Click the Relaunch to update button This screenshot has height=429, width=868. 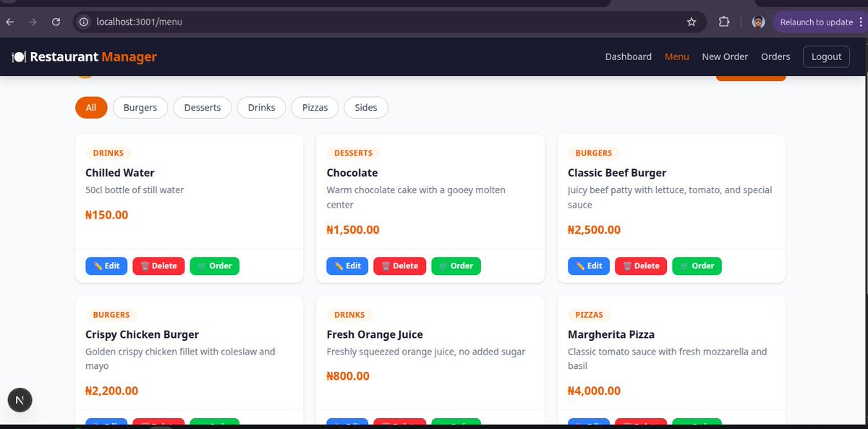pyautogui.click(x=820, y=22)
